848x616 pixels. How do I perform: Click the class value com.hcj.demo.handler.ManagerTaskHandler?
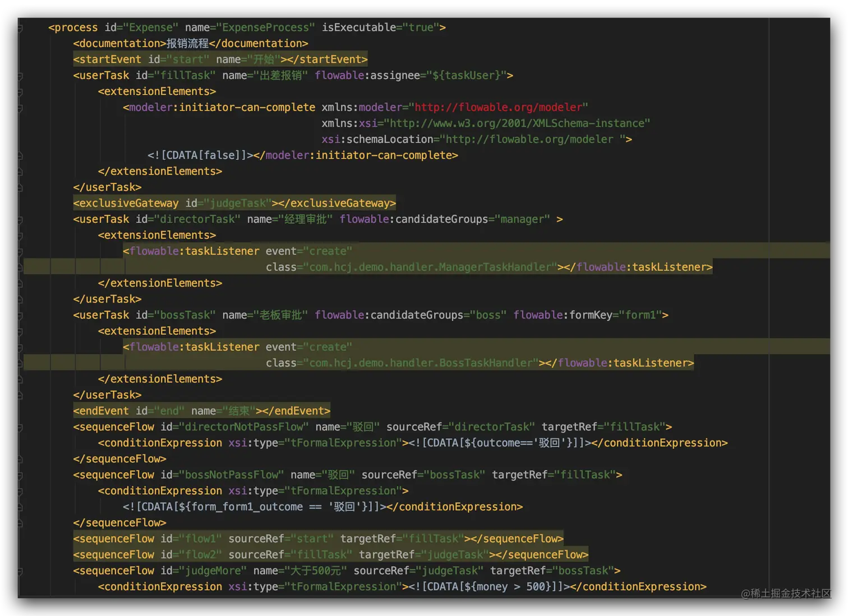(x=430, y=267)
